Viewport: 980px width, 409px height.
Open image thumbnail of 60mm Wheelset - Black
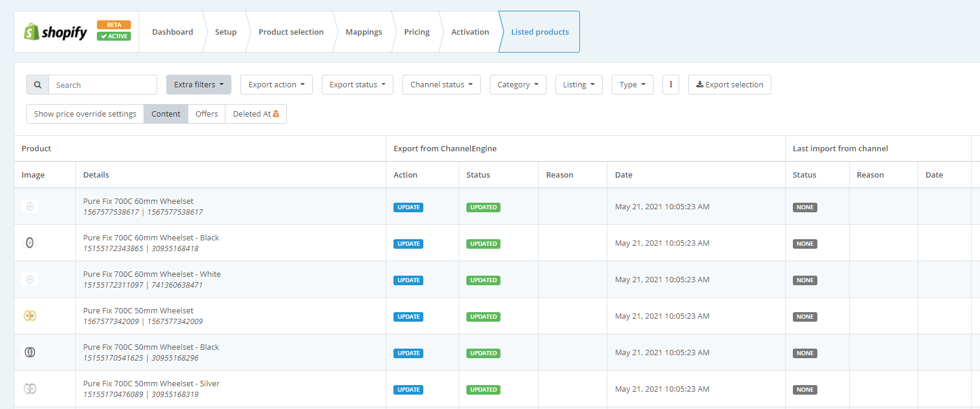click(x=30, y=243)
